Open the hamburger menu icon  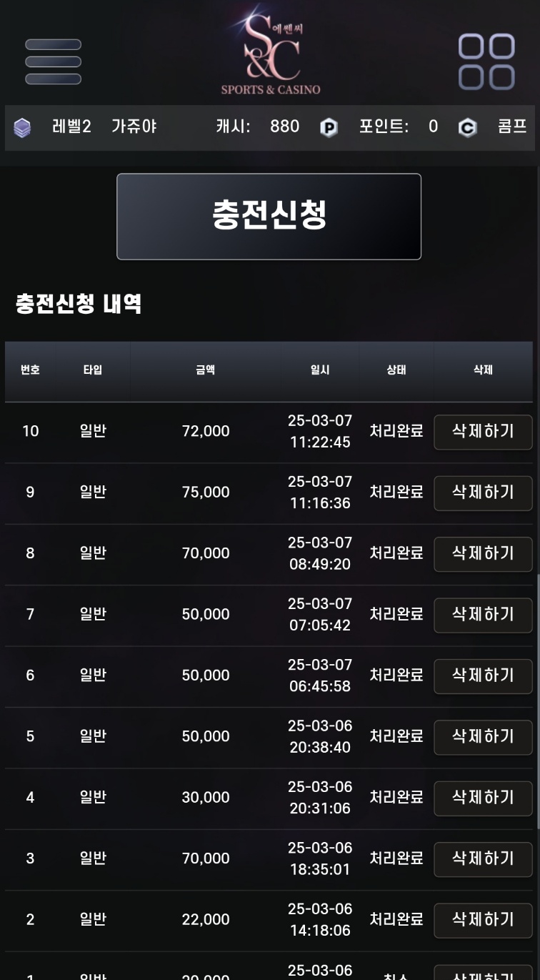[x=53, y=61]
